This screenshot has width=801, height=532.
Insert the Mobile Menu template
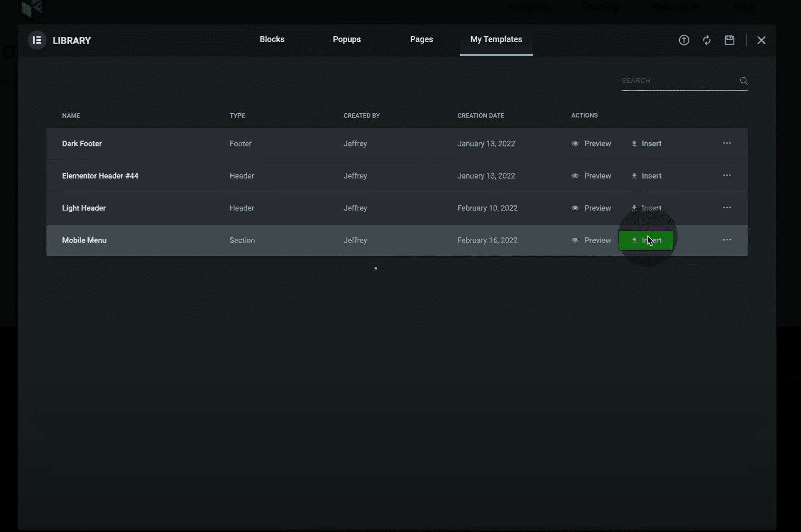646,240
